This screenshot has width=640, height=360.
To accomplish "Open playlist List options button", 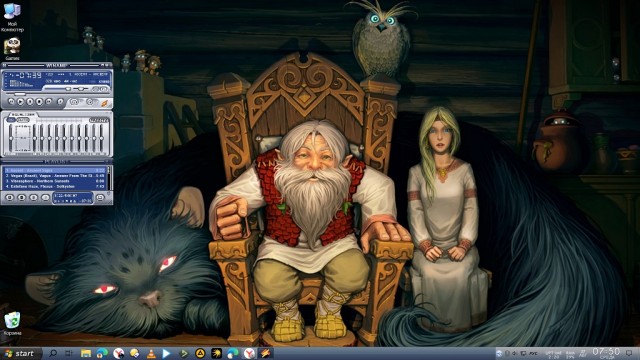I will tap(100, 198).
